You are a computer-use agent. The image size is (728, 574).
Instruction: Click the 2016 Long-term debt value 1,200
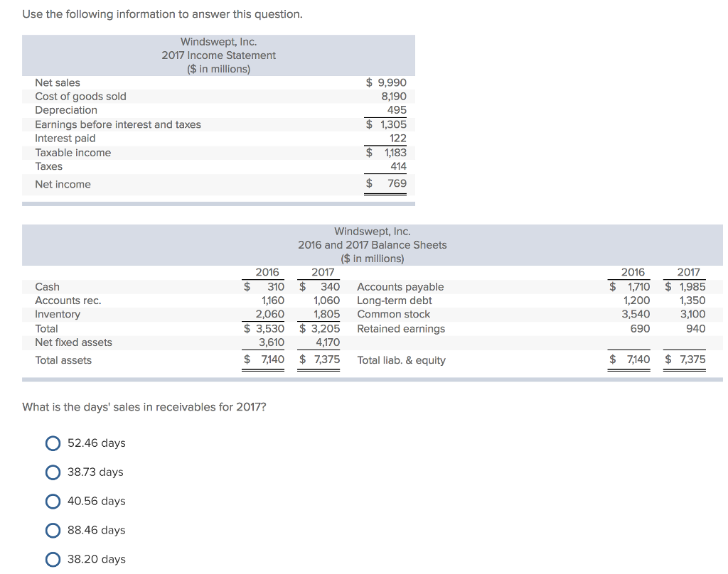click(636, 300)
